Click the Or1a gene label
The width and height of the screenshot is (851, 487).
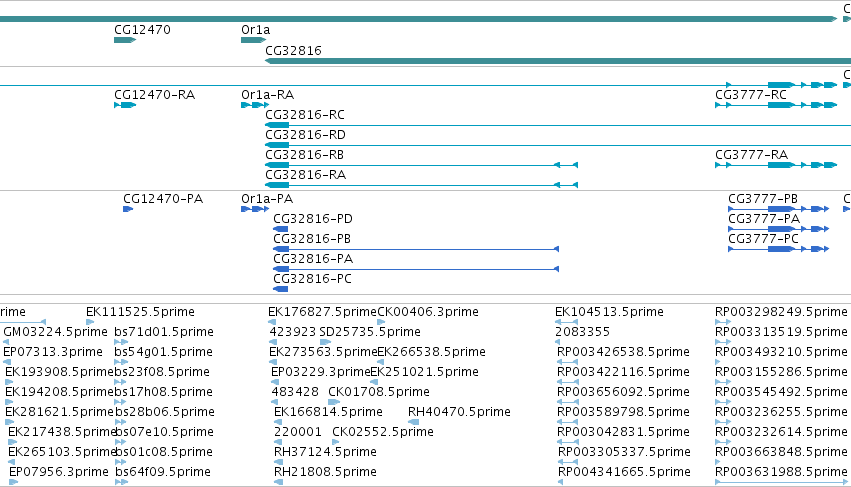pyautogui.click(x=256, y=30)
